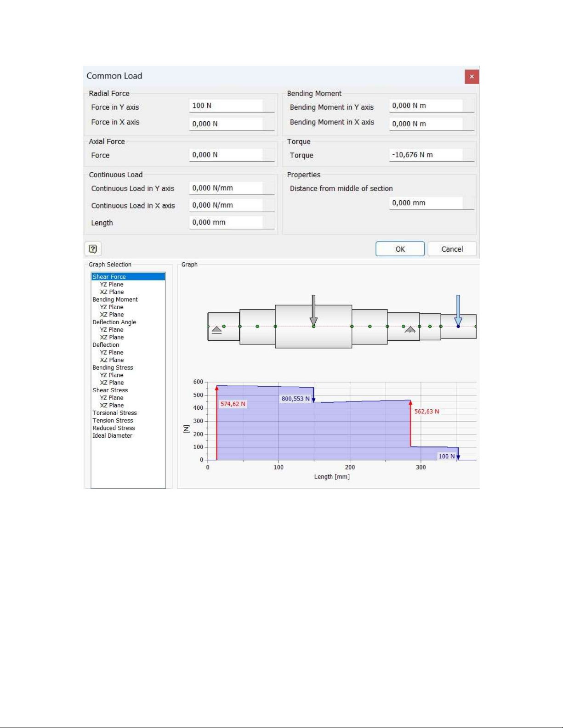563x728 pixels.
Task: Click the 574,62 N reaction label
Action: (x=233, y=404)
